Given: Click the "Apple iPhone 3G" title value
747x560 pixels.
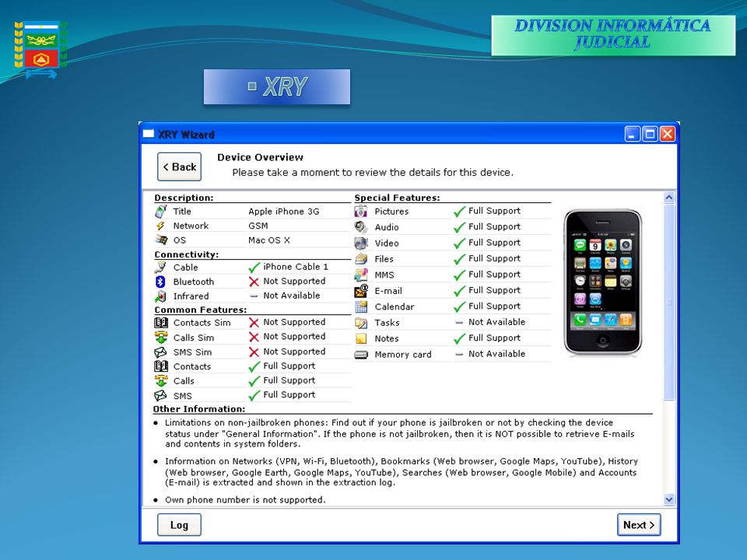Looking at the screenshot, I should 283,211.
